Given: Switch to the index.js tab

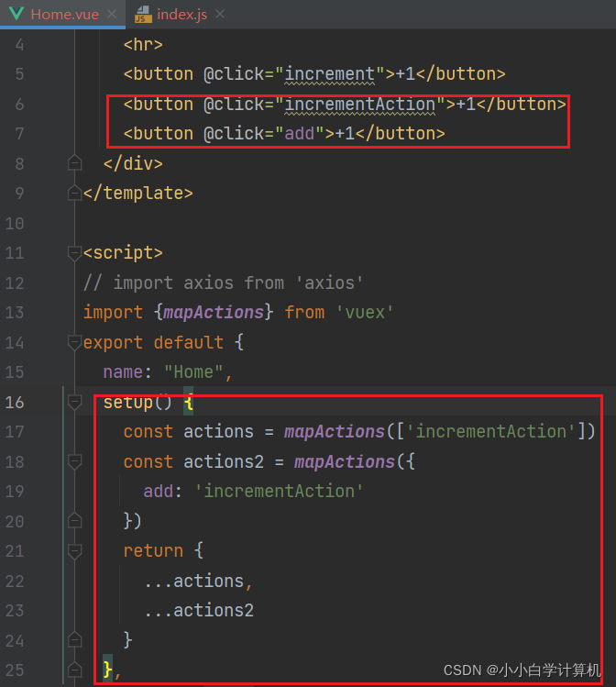Looking at the screenshot, I should 181,14.
